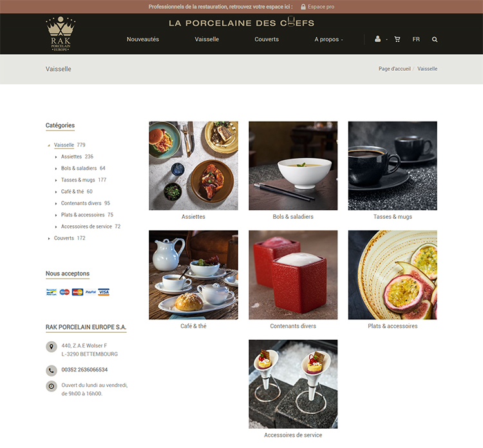
Task: Open the shopping cart icon
Action: pos(397,39)
